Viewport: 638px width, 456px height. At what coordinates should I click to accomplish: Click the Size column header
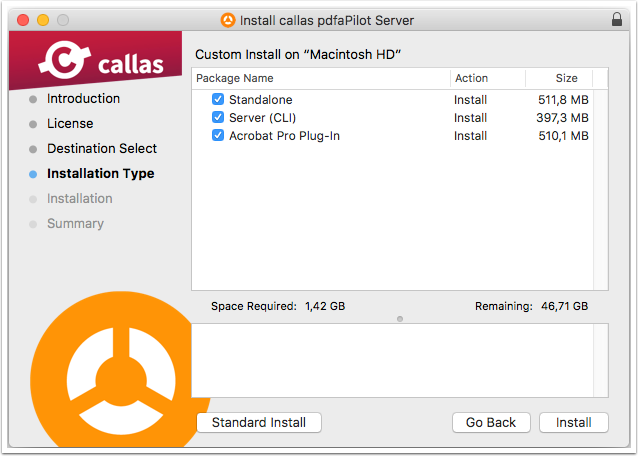[566, 78]
